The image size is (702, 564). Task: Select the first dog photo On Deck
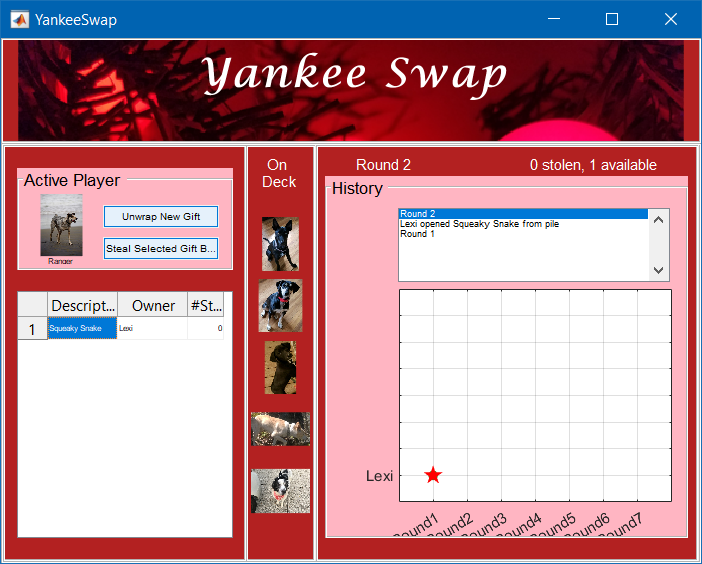(280, 244)
